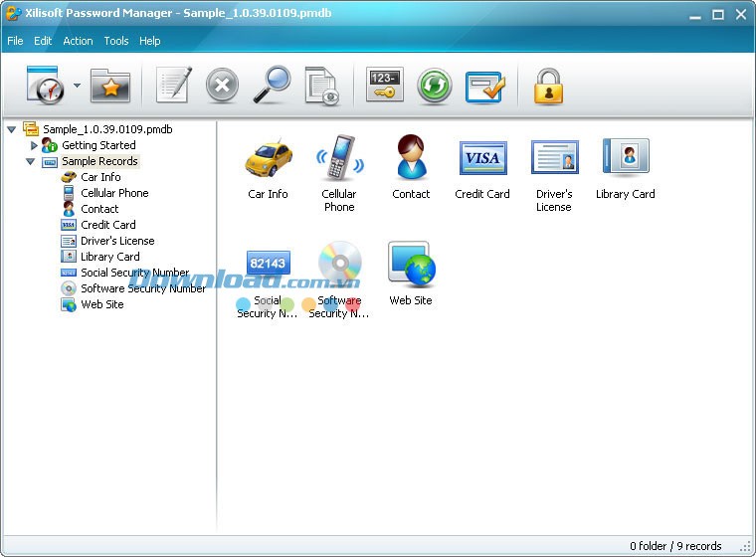This screenshot has width=756, height=557.
Task: Select Web Site in the tree
Action: click(102, 304)
